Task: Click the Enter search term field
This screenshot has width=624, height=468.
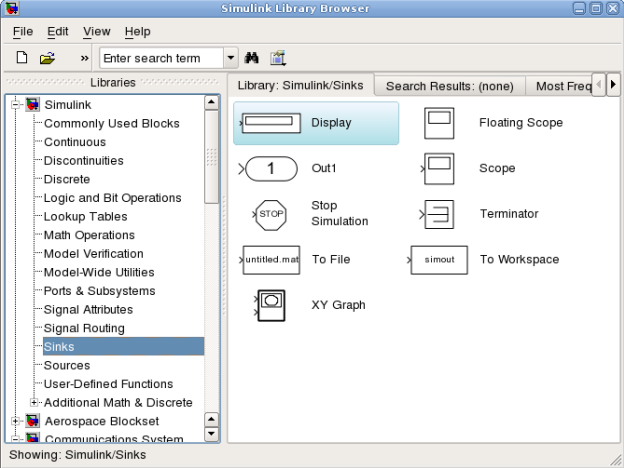Action: [x=162, y=58]
